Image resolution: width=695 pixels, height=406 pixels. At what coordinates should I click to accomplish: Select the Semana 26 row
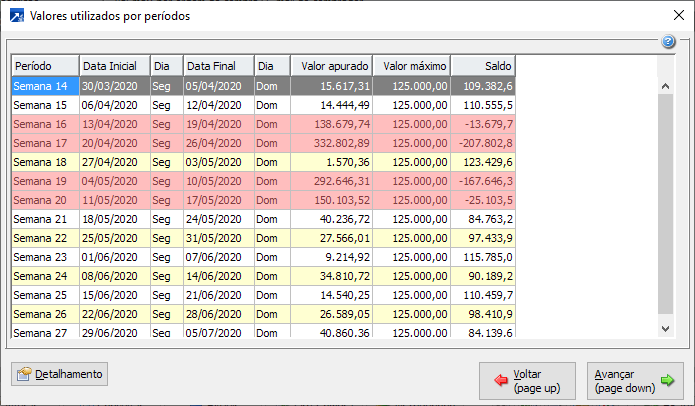(x=263, y=315)
